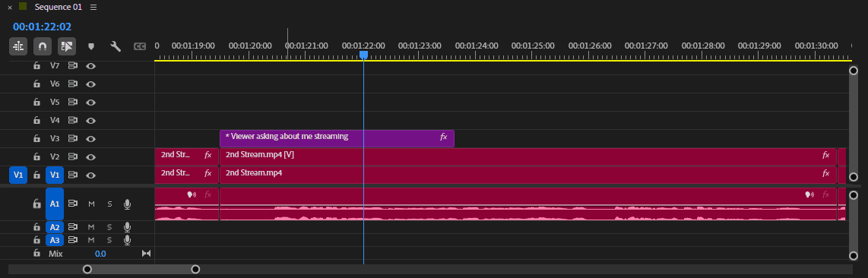Mute audio track A3
868x278 pixels.
point(91,241)
